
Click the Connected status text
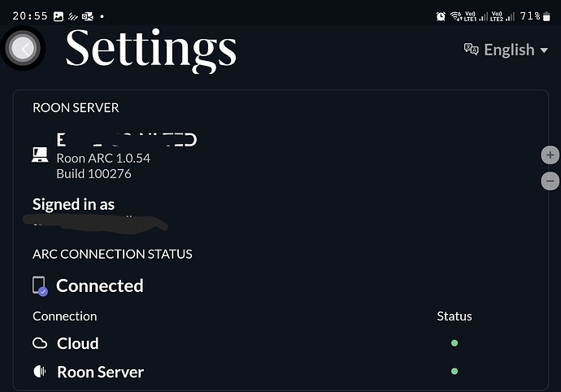[100, 285]
